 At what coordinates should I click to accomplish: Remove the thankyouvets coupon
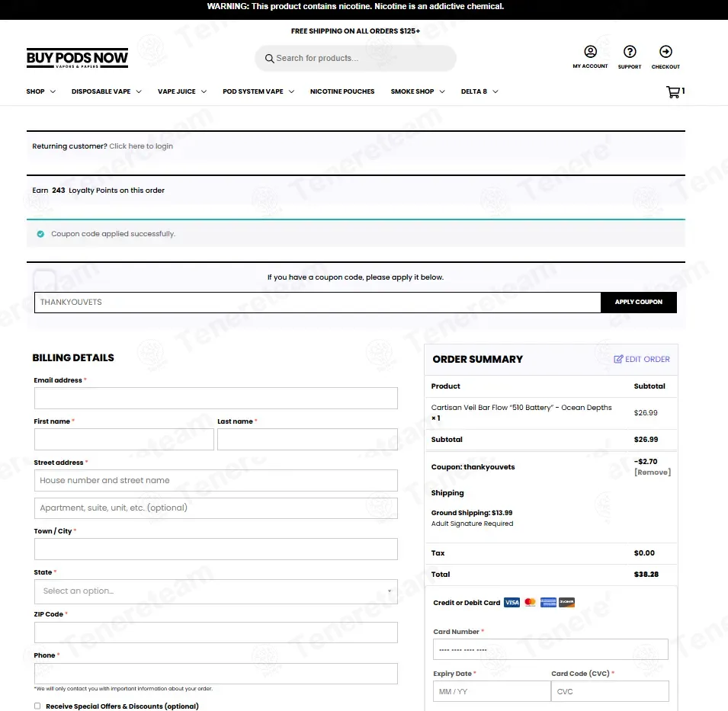653,472
